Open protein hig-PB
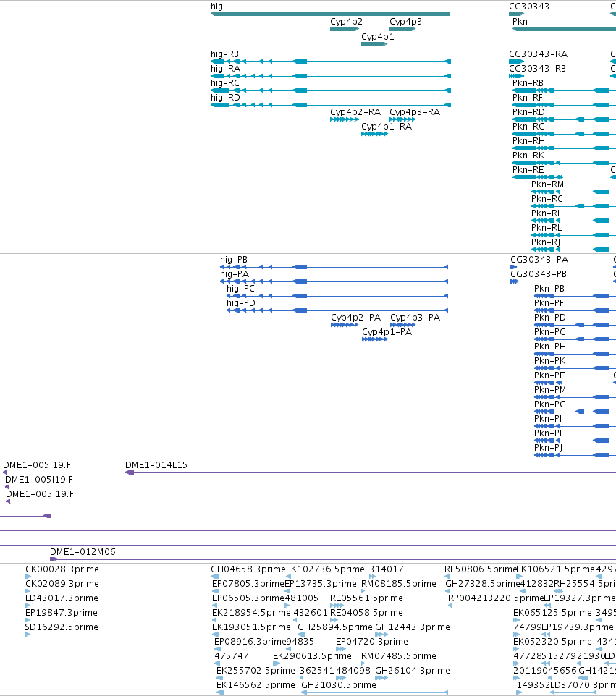 tap(234, 259)
